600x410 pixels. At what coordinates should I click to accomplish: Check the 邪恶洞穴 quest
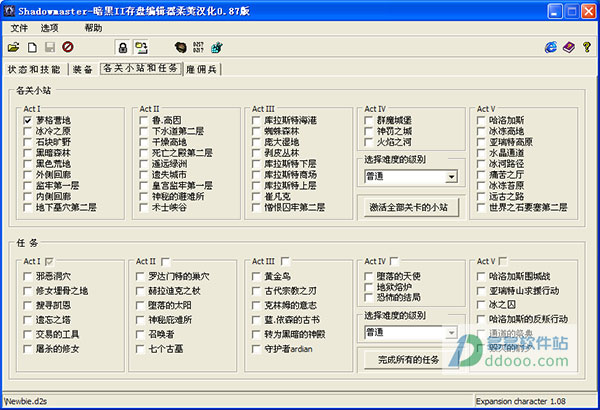28,276
